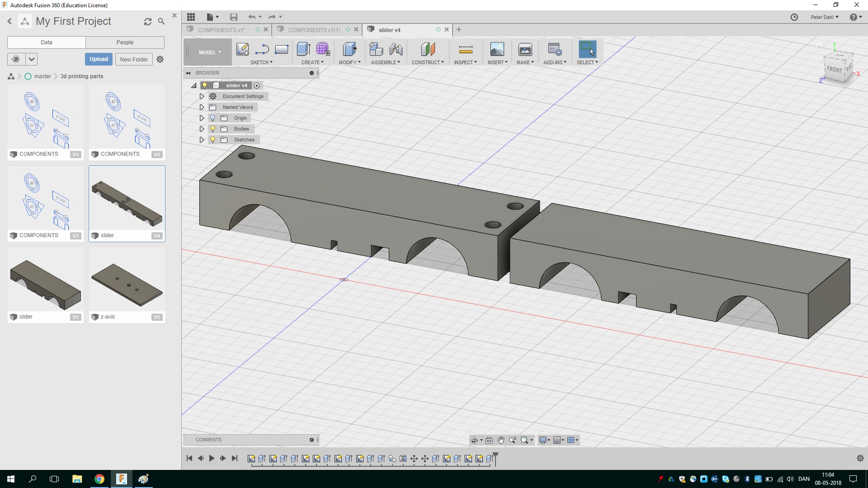
Task: Switch to the People tab
Action: click(x=125, y=42)
